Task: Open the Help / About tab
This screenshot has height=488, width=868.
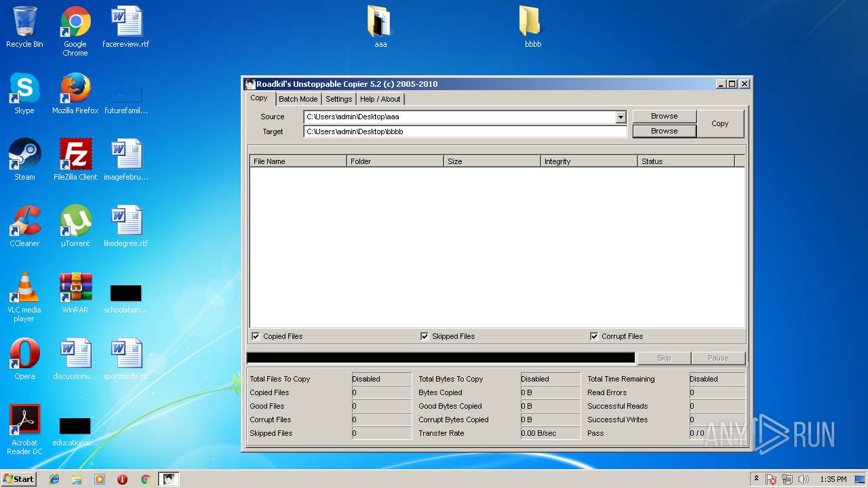Action: pos(380,99)
